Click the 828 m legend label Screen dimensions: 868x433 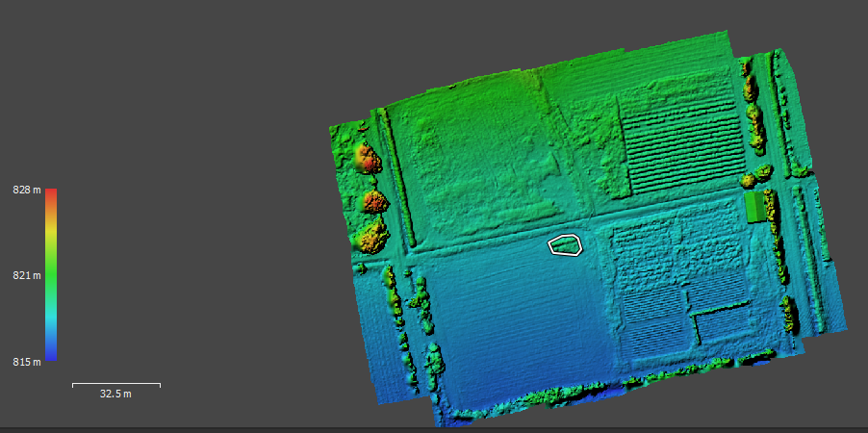click(x=27, y=190)
